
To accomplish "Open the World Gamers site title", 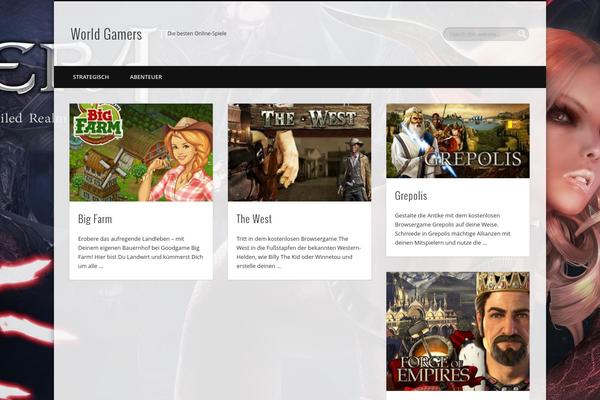I will [106, 34].
